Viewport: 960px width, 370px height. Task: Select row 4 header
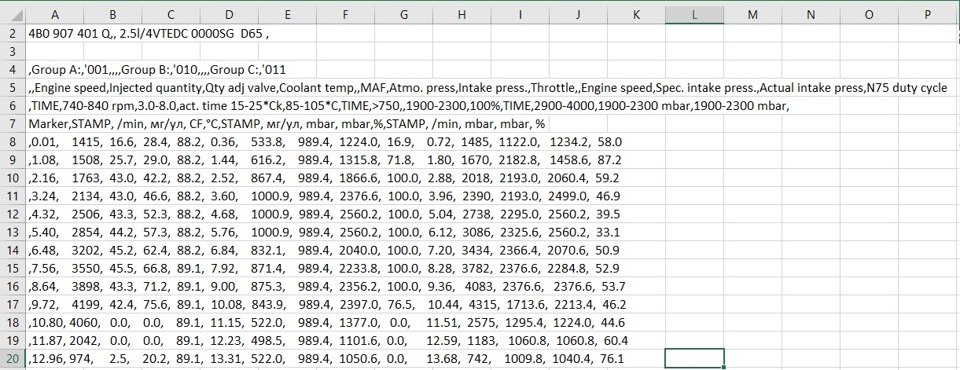[12, 69]
